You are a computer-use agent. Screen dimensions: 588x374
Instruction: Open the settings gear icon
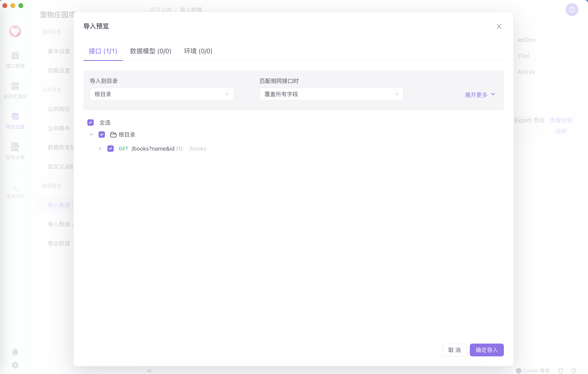(x=15, y=365)
